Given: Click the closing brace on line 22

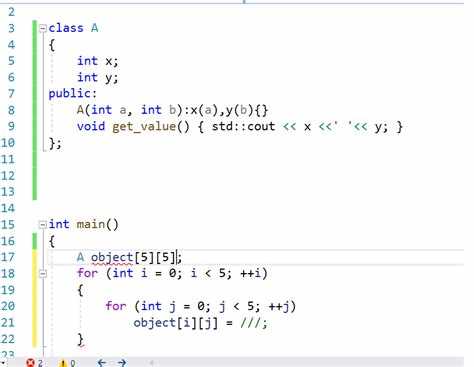Looking at the screenshot, I should 80,339.
